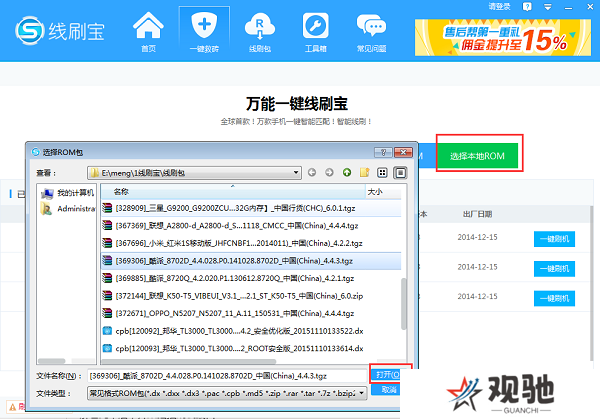This screenshot has width=600, height=419.
Task: Select the 一键救砖 shield tab
Action: click(204, 31)
